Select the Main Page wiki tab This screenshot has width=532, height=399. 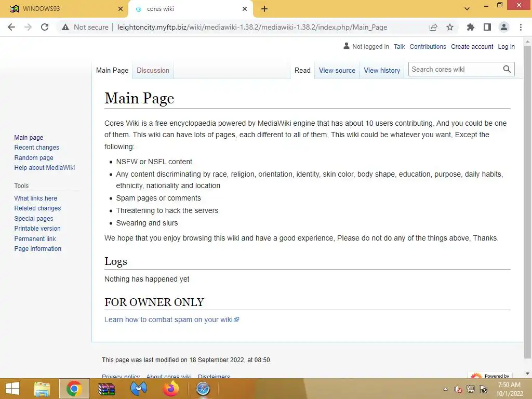112,70
